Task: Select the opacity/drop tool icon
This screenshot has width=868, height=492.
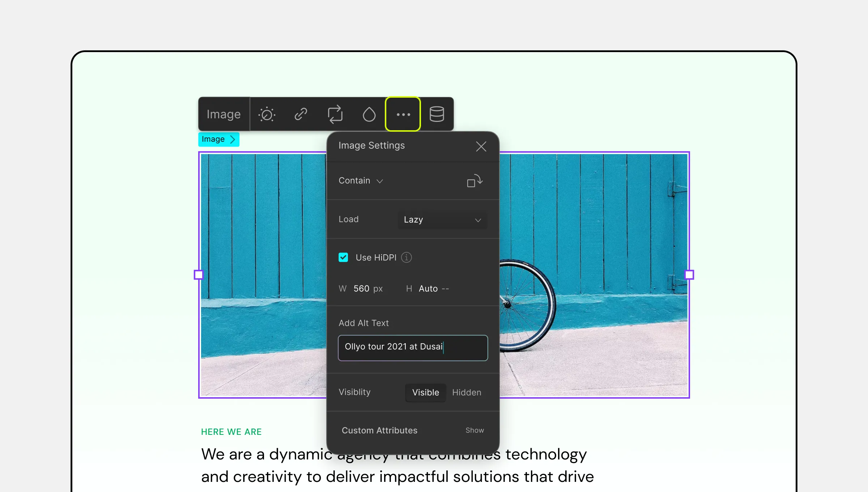Action: point(369,115)
